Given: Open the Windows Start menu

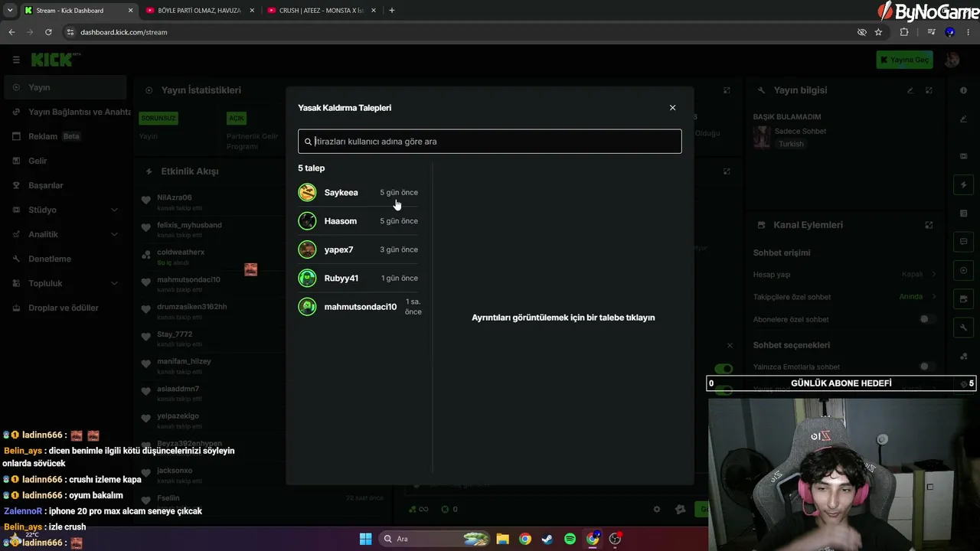Looking at the screenshot, I should (365, 539).
